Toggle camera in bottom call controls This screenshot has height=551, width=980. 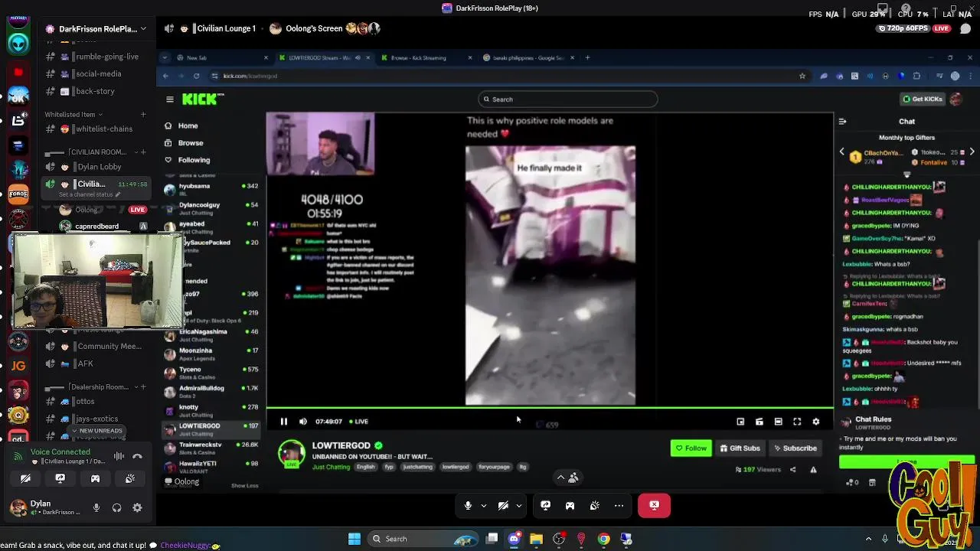coord(503,505)
